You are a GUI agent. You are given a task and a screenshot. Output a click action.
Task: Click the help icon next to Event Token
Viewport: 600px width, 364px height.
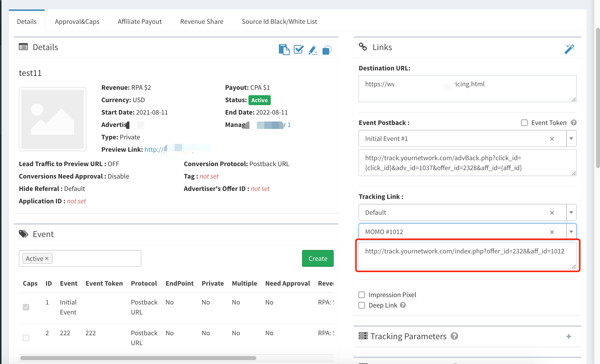pyautogui.click(x=573, y=123)
